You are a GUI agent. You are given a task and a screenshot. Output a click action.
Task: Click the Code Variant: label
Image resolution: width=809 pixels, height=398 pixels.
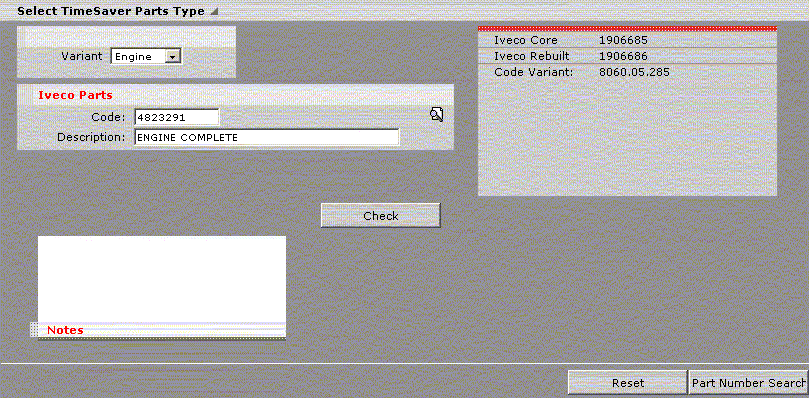click(x=533, y=72)
